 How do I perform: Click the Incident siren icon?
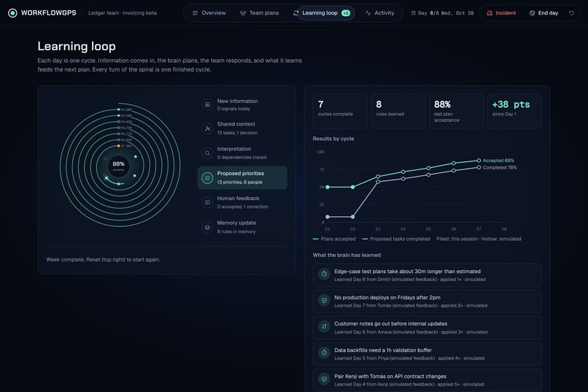pos(490,13)
